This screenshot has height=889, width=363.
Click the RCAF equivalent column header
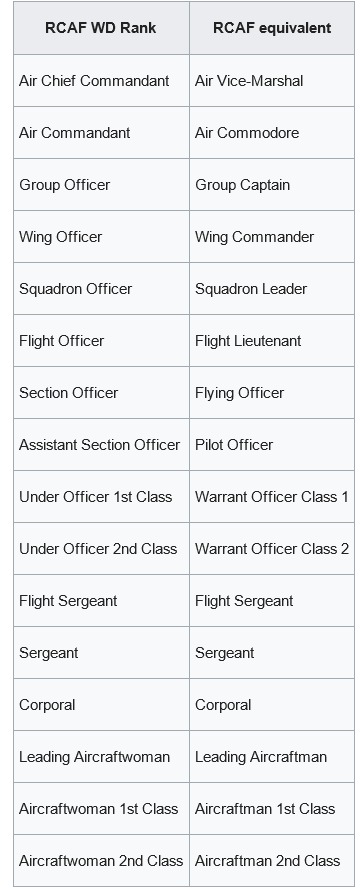click(x=272, y=28)
